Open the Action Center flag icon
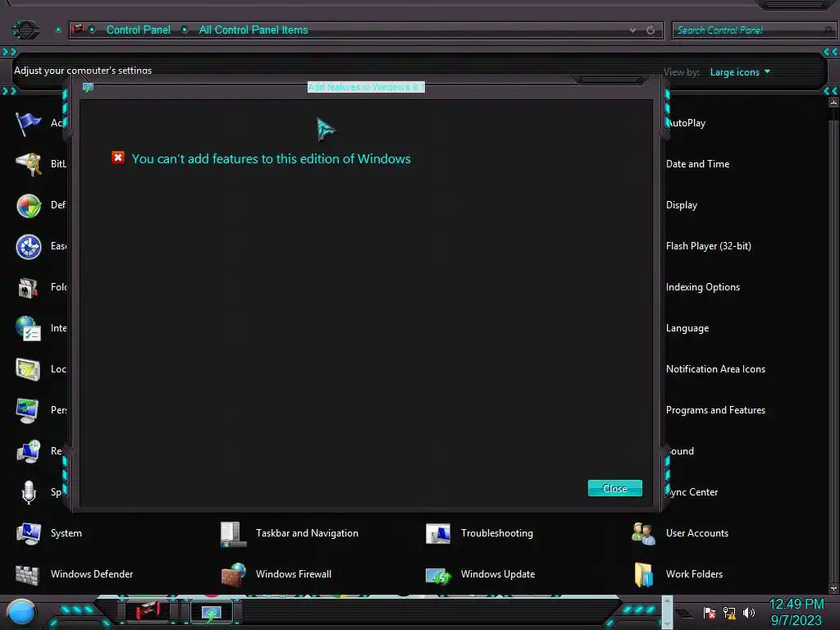The width and height of the screenshot is (840, 630). click(28, 123)
